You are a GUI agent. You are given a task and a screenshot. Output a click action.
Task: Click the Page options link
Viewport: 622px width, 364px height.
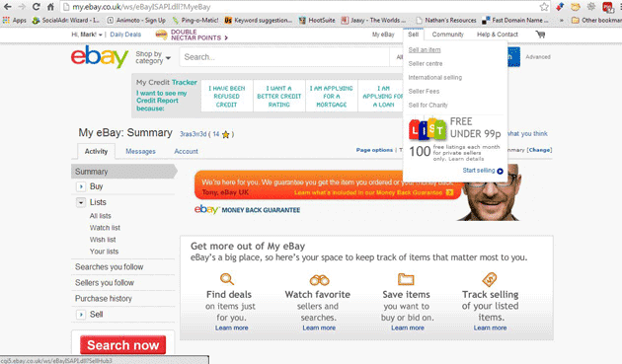coord(374,150)
